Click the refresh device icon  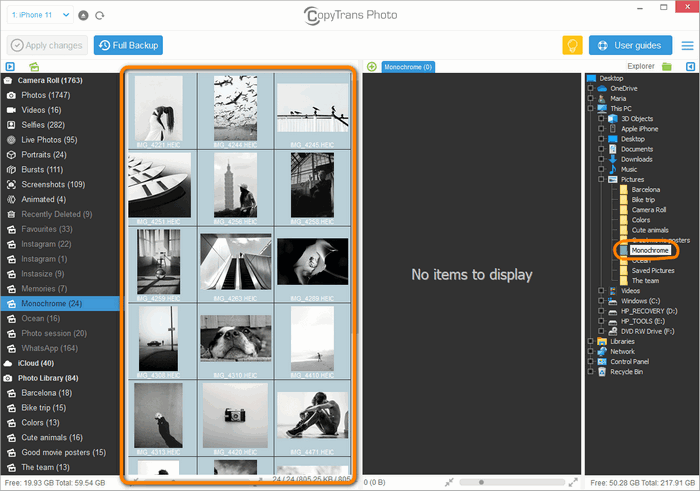pos(100,15)
